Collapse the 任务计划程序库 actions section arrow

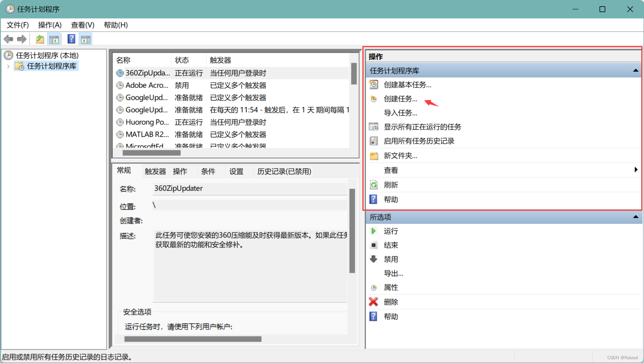pos(635,71)
